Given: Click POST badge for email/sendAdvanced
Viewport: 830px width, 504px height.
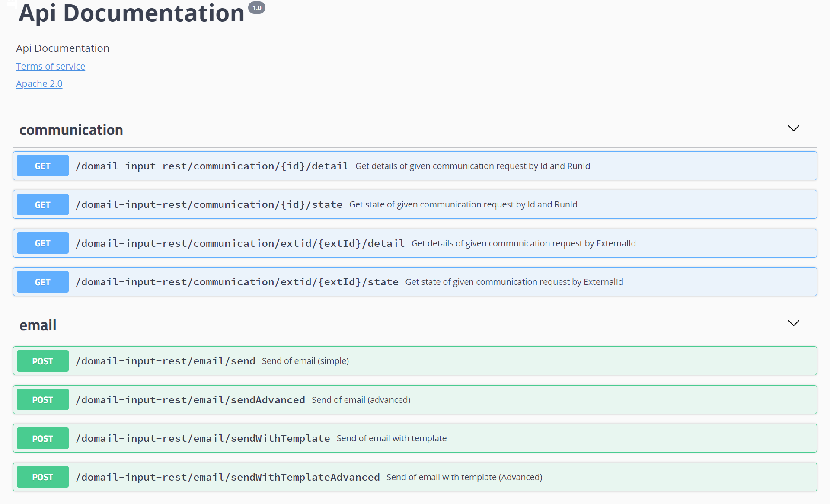Looking at the screenshot, I should [43, 399].
